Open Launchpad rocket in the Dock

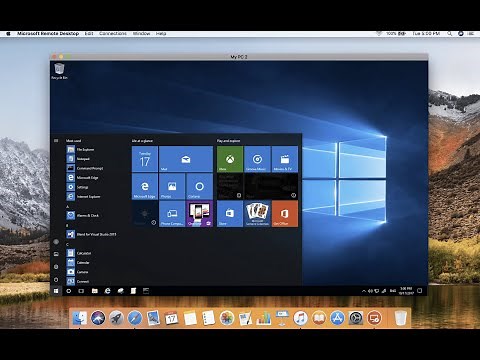(117, 318)
